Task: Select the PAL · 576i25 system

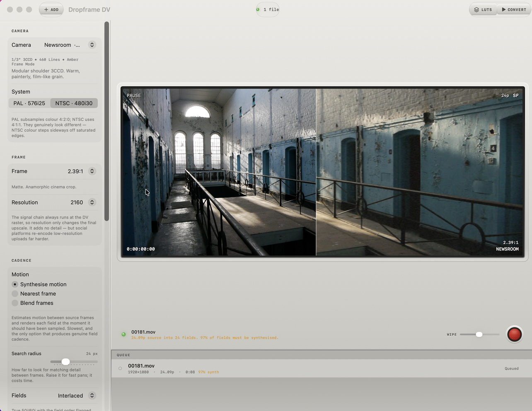Action: point(29,103)
